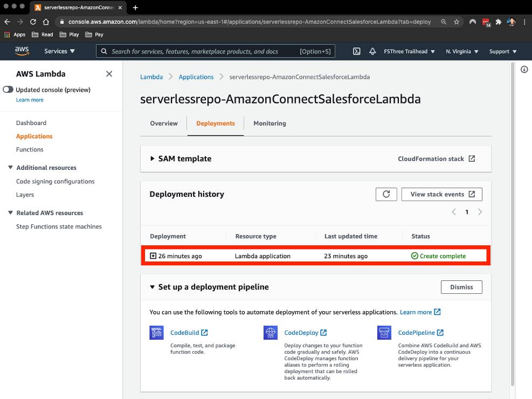Open the info panel icon on right

524,70
